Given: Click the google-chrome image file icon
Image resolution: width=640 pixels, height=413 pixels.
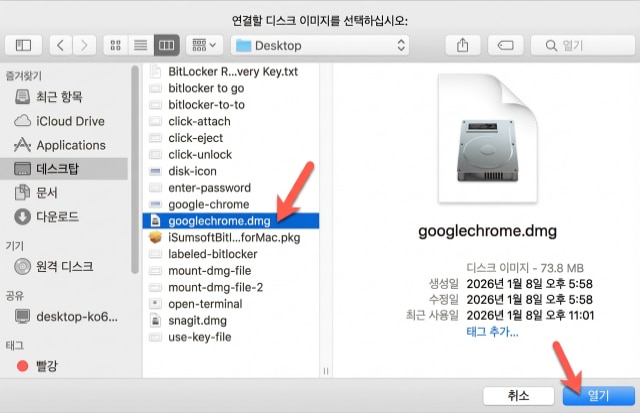Looking at the screenshot, I should 155,204.
